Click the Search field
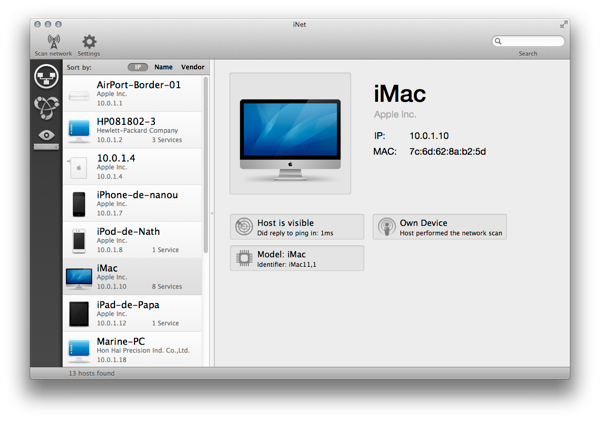 [x=528, y=41]
